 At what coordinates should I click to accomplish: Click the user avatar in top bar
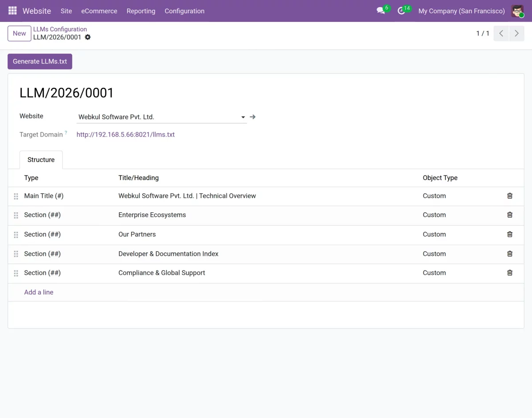pyautogui.click(x=517, y=11)
